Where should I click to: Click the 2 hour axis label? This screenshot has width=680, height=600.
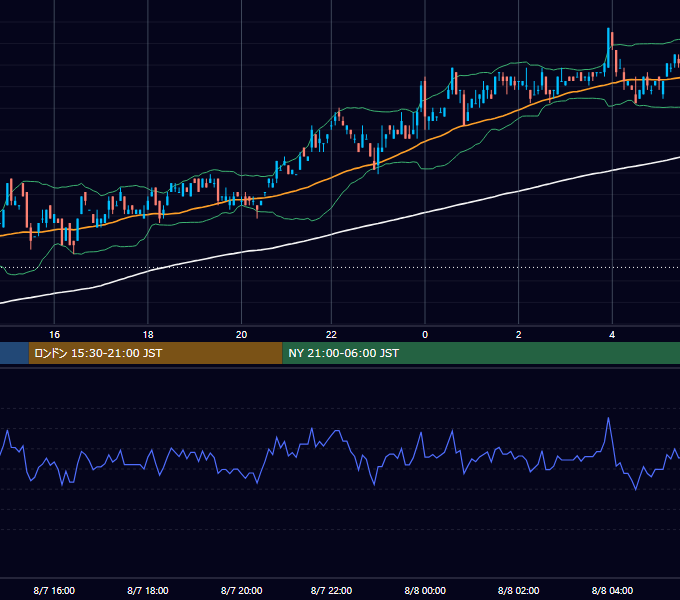pos(519,335)
